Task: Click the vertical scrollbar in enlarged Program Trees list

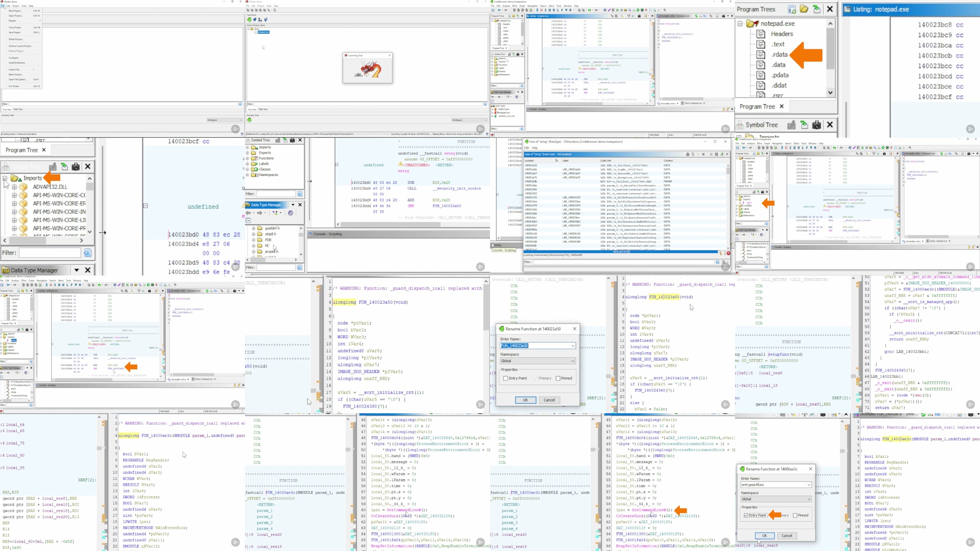Action: click(x=830, y=58)
